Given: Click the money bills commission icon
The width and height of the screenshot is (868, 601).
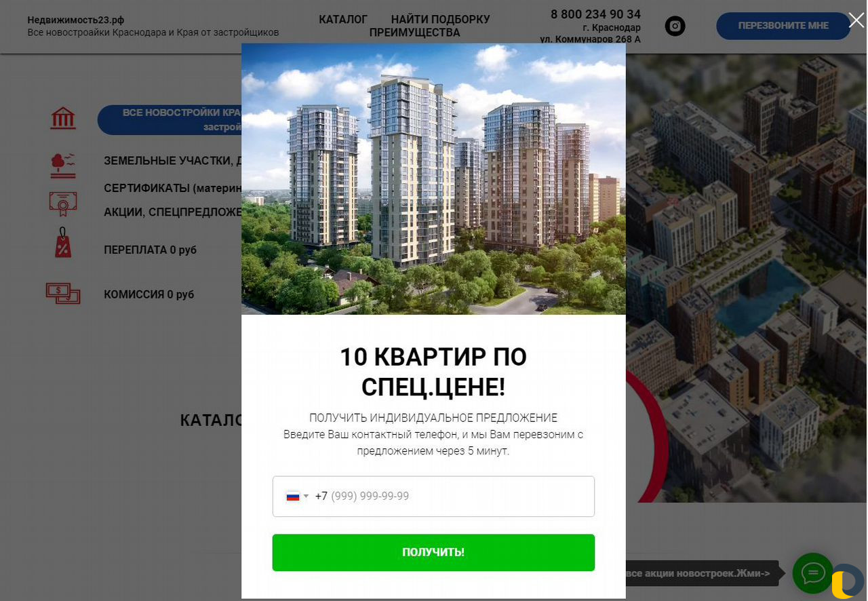Looking at the screenshot, I should (x=63, y=294).
